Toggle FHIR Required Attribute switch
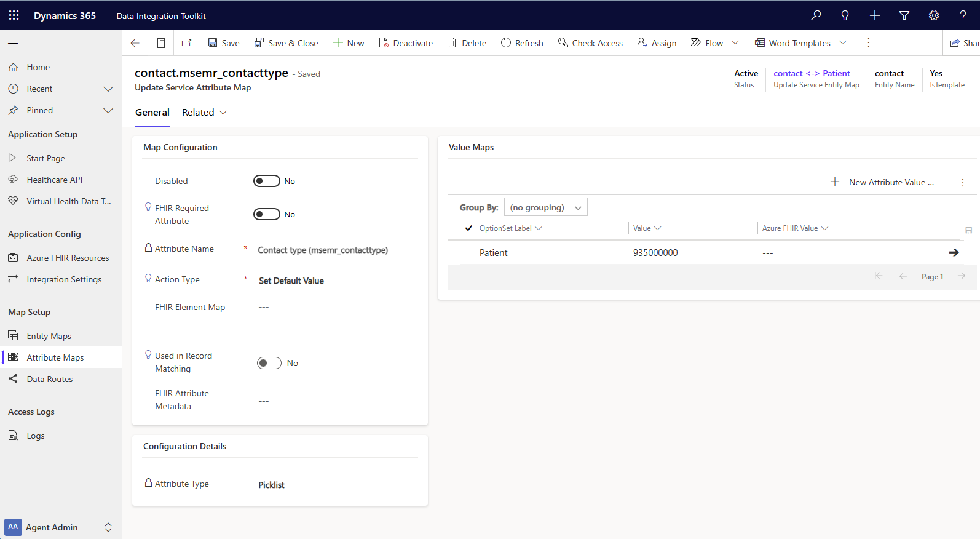The image size is (980, 539). click(267, 214)
